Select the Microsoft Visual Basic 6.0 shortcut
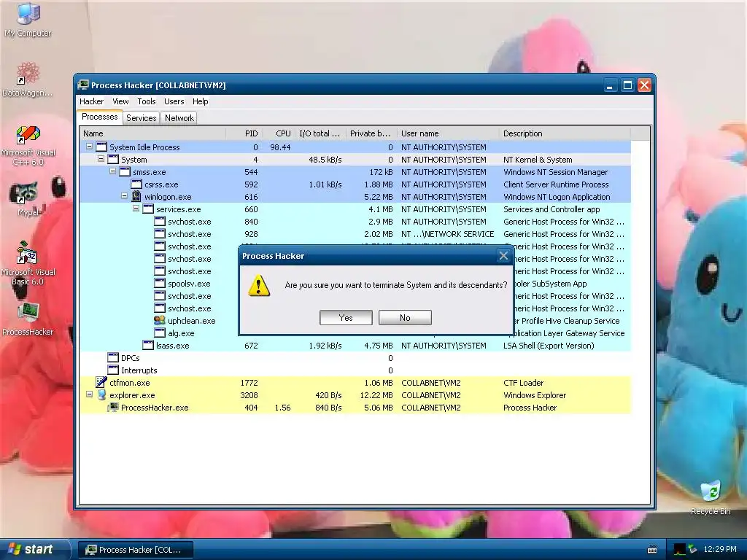Screen dimensions: 747x560 (28, 264)
